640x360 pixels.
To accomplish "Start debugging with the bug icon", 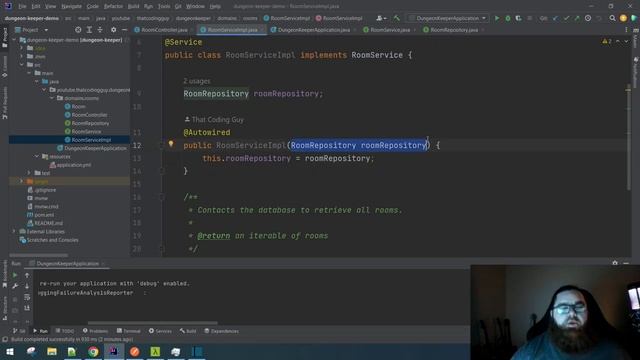I will [508, 18].
